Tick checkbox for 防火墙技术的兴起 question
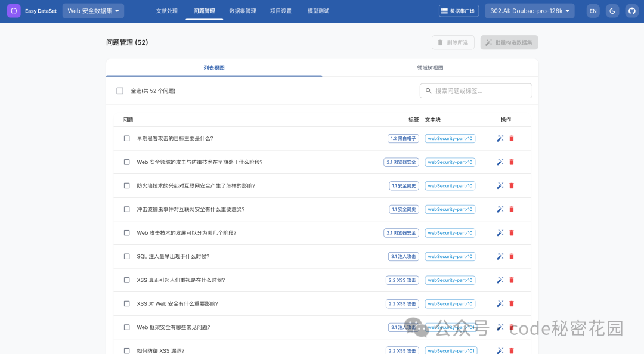The image size is (644, 354). point(127,185)
